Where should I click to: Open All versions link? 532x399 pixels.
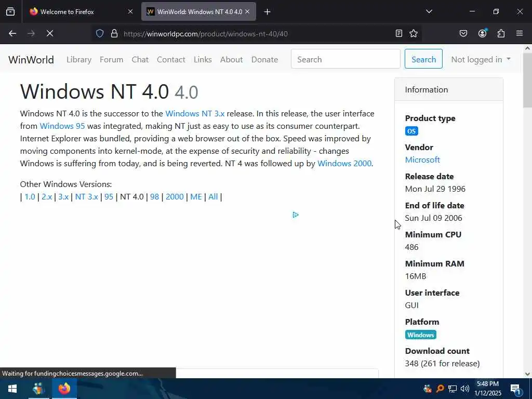tap(213, 197)
